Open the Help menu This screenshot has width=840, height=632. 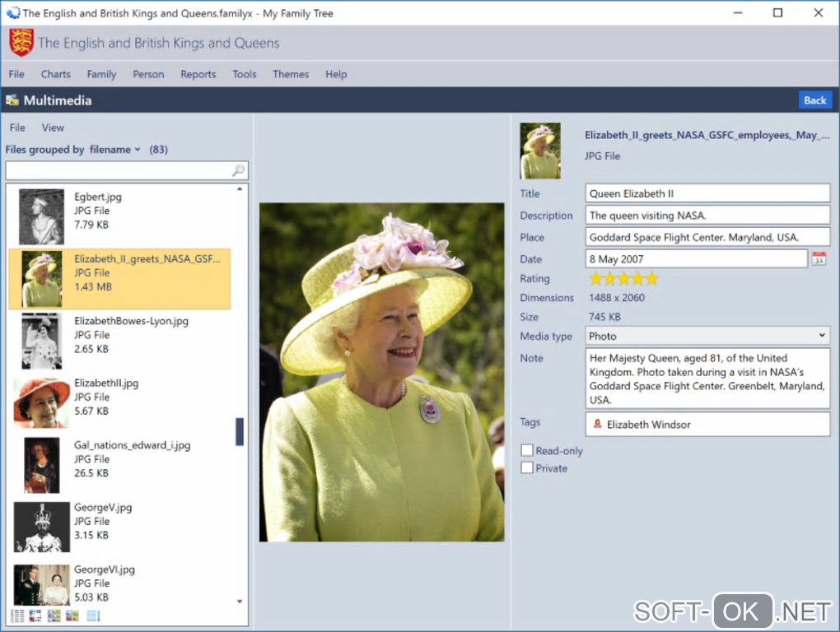tap(336, 74)
